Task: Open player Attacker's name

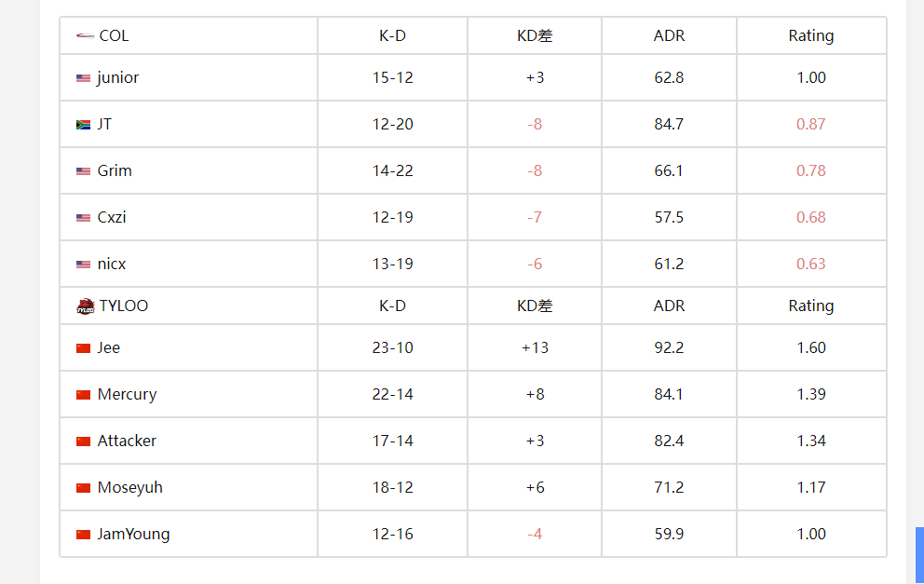Action: pyautogui.click(x=127, y=441)
